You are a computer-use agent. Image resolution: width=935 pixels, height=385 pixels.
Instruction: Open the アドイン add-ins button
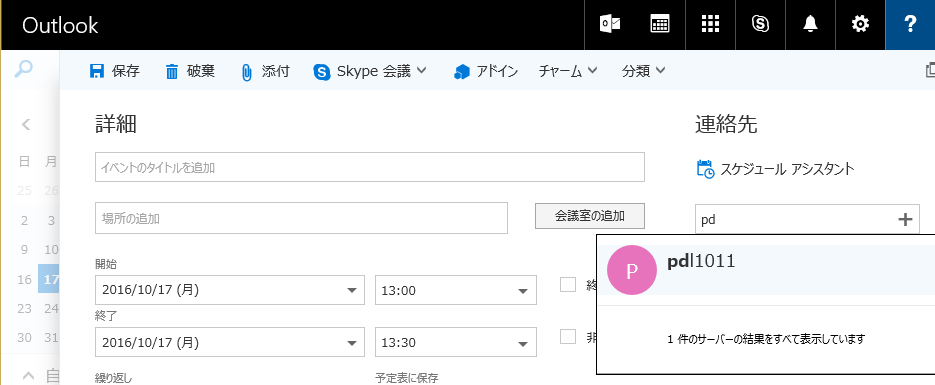[x=485, y=72]
